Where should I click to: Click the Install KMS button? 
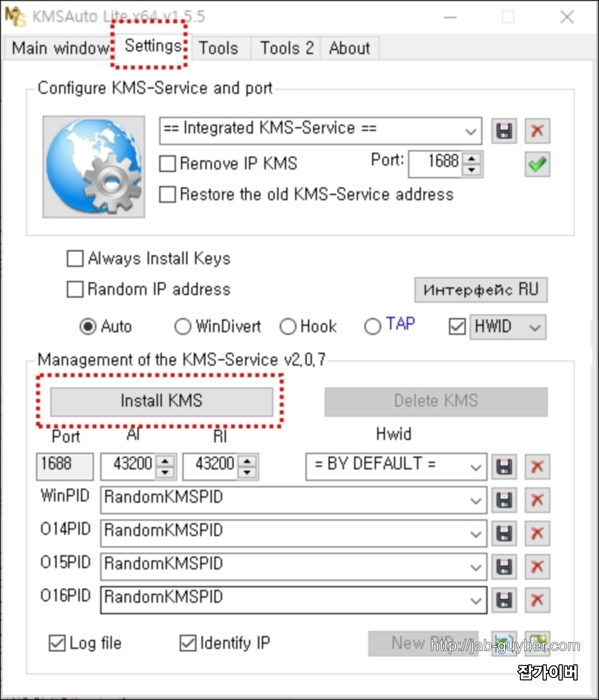tap(161, 401)
